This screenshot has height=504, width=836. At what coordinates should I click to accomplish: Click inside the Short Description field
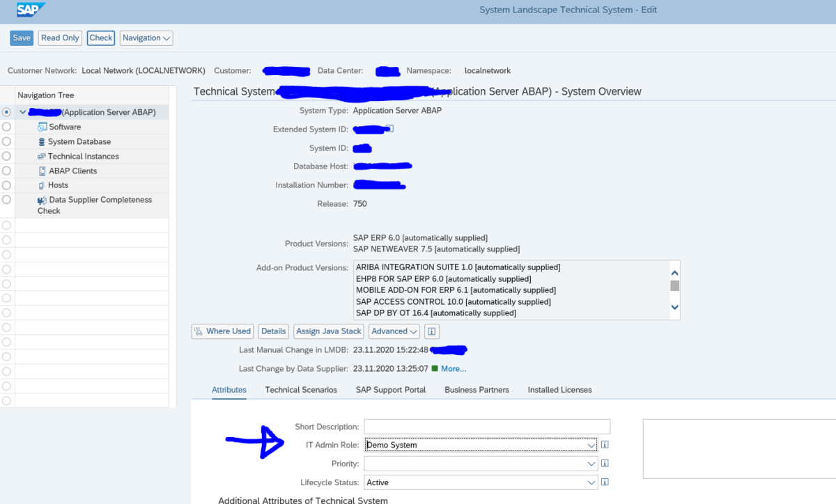(486, 426)
